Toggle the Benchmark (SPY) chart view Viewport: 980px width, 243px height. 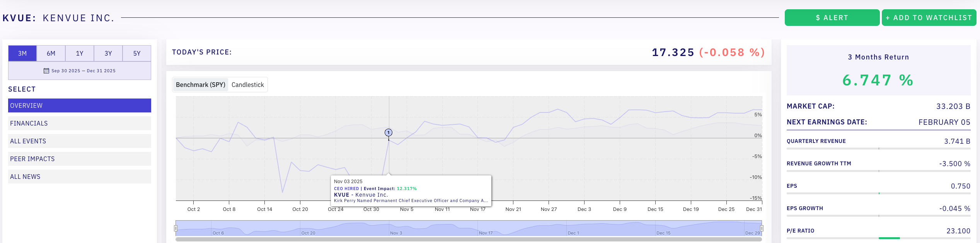pyautogui.click(x=201, y=85)
